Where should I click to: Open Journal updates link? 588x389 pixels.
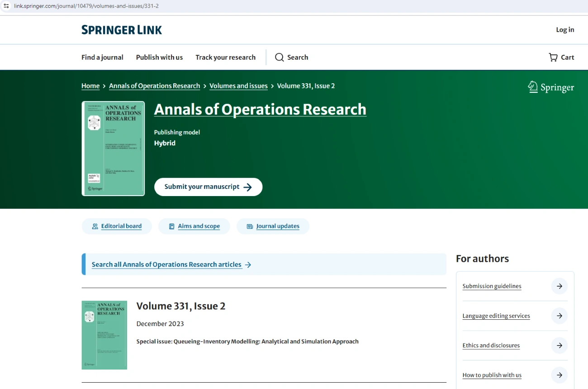[x=278, y=226]
